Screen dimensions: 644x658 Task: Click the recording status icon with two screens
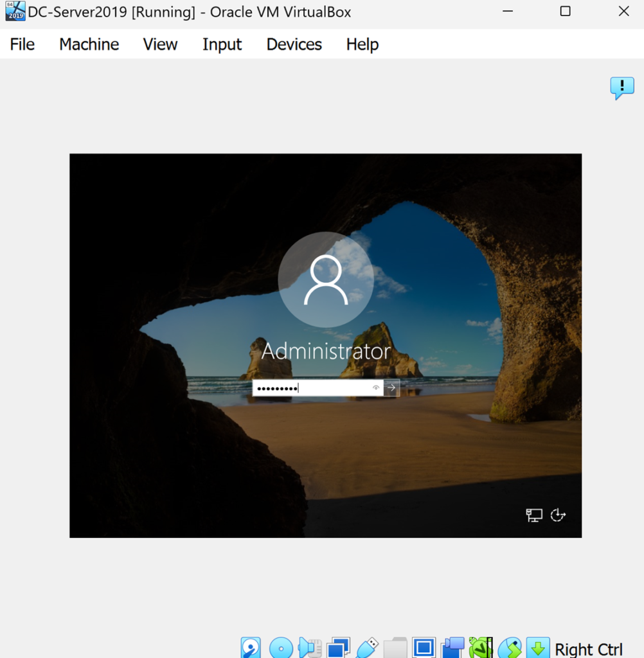[453, 648]
